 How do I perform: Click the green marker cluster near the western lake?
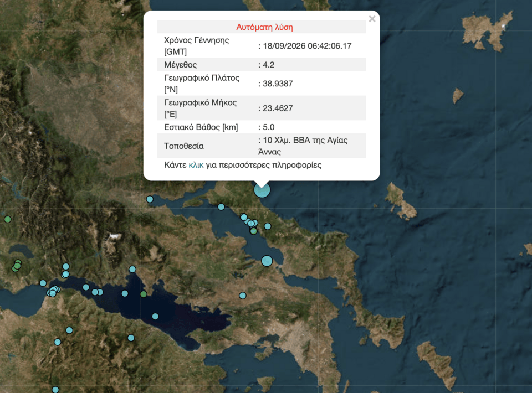tap(17, 265)
